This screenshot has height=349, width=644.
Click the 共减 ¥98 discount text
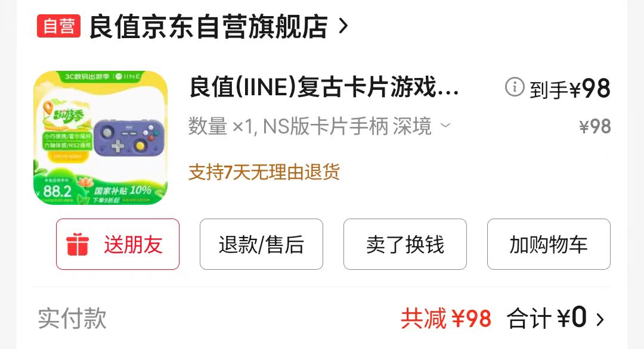coord(446,319)
